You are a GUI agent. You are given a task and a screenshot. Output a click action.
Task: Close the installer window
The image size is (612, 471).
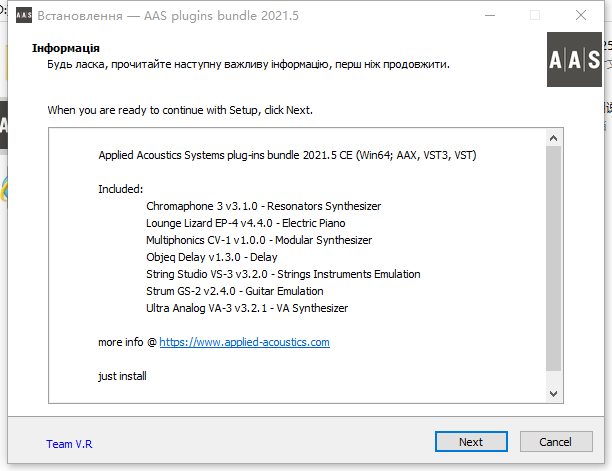tap(581, 15)
